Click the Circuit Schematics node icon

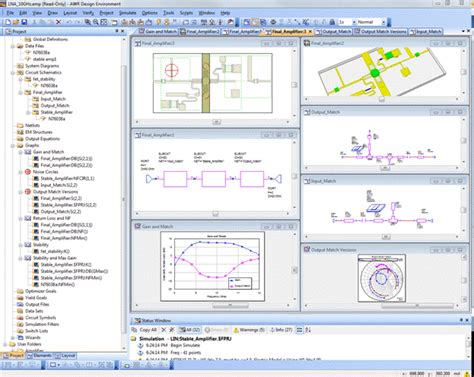click(20, 73)
